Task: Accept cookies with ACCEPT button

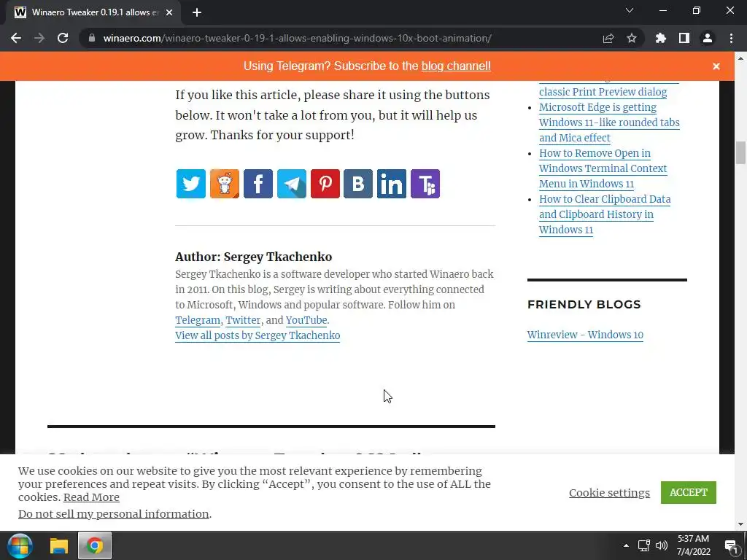Action: click(689, 492)
